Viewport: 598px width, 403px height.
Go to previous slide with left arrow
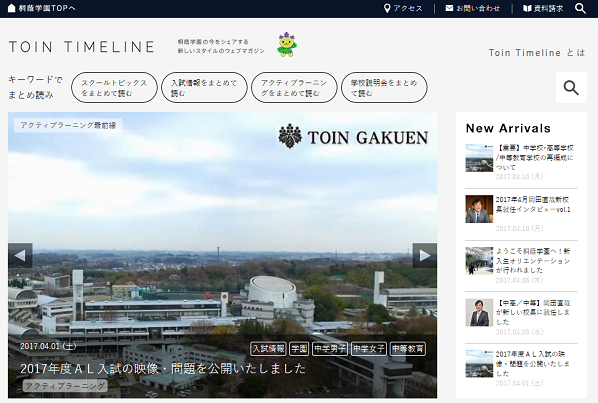pyautogui.click(x=20, y=255)
